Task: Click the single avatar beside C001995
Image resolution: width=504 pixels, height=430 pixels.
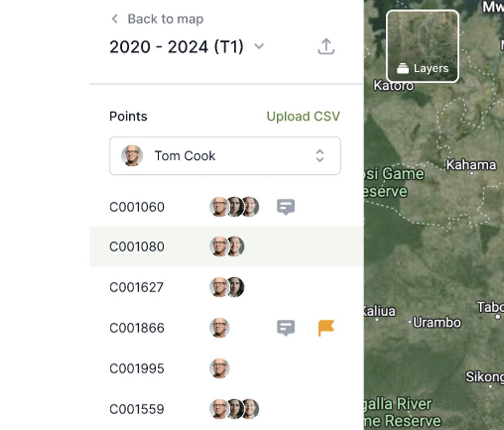Action: (x=220, y=368)
